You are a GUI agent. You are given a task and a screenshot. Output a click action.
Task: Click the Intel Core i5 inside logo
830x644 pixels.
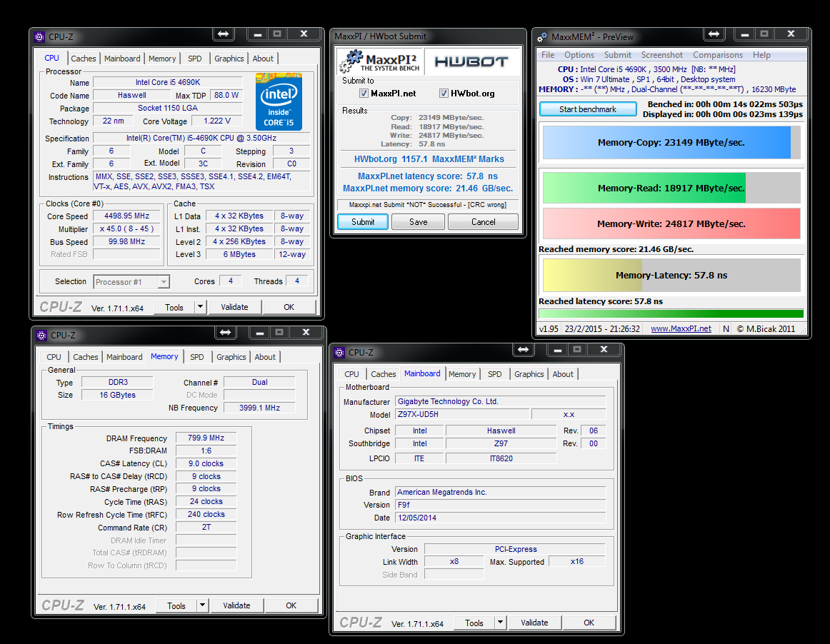[x=279, y=101]
